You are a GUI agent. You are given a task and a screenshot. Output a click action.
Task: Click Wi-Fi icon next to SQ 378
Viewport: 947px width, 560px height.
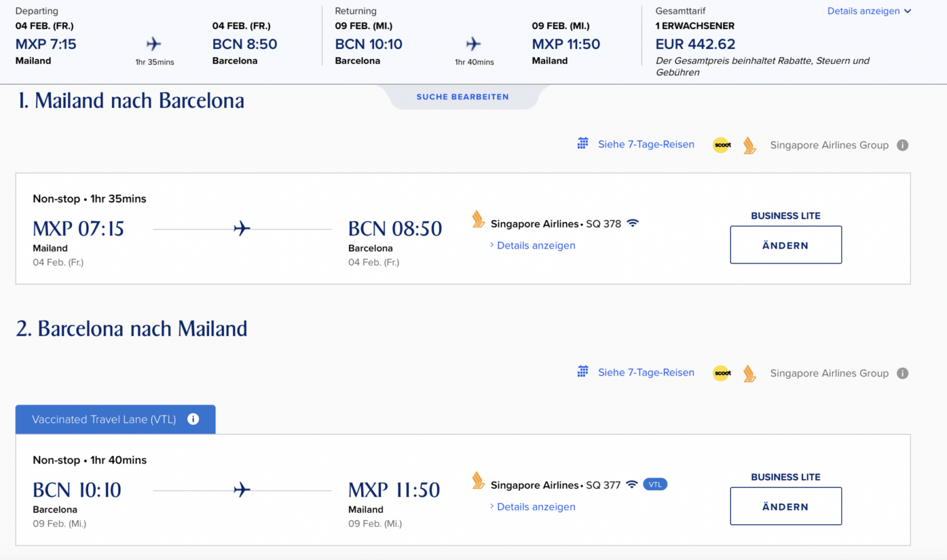(x=633, y=223)
